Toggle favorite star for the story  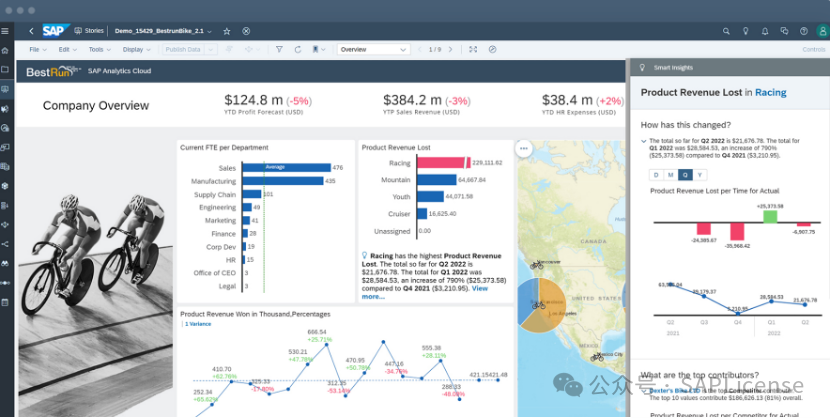227,31
